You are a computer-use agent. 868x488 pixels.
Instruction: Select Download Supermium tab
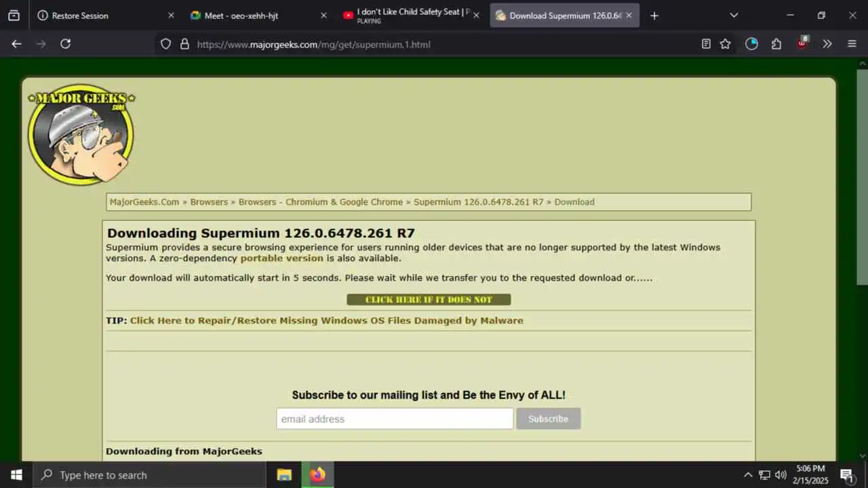pyautogui.click(x=564, y=15)
